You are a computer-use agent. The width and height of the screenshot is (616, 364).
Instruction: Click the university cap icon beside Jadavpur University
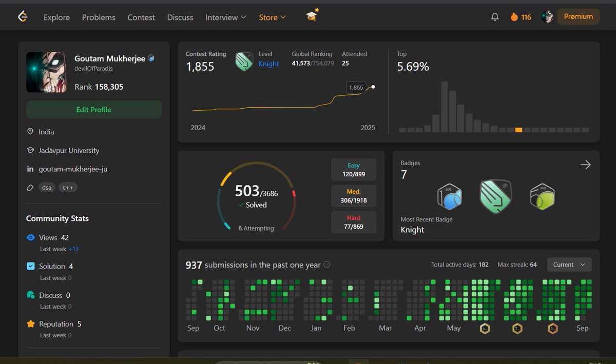(30, 150)
